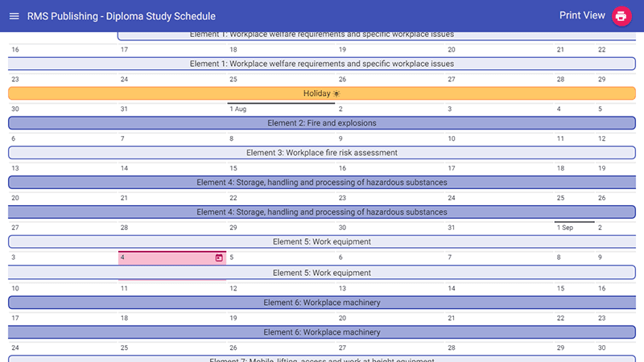Open Element 5: Work equipment under 27 August

pyautogui.click(x=322, y=242)
